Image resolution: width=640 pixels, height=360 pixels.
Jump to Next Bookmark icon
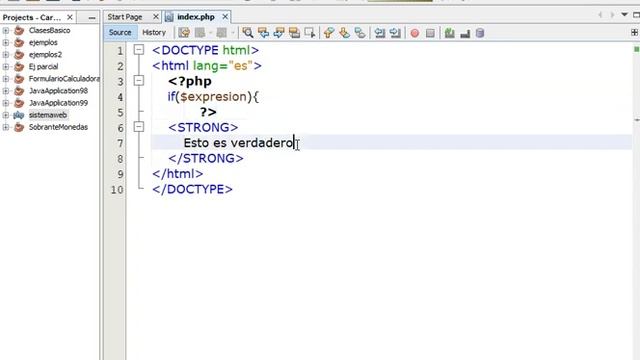(344, 33)
